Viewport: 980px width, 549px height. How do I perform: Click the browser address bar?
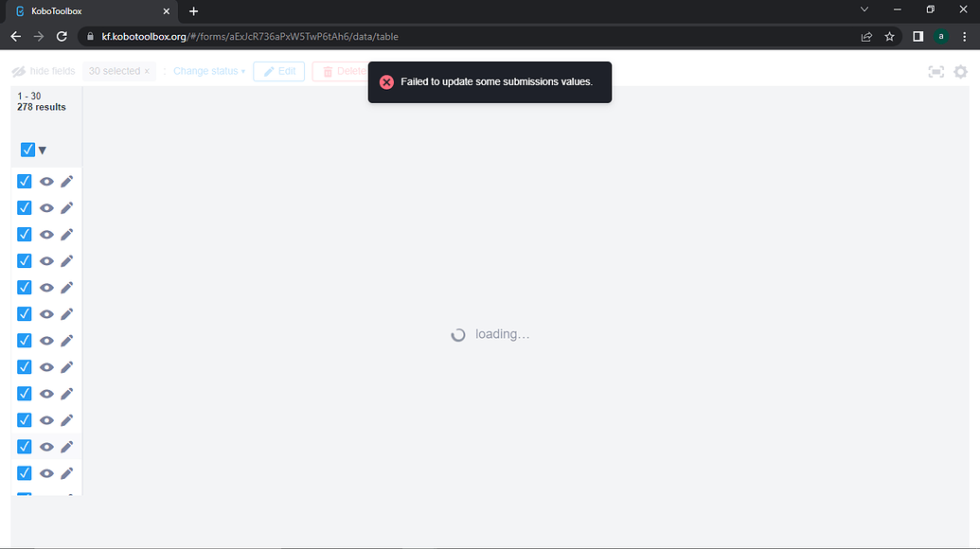click(x=379, y=35)
